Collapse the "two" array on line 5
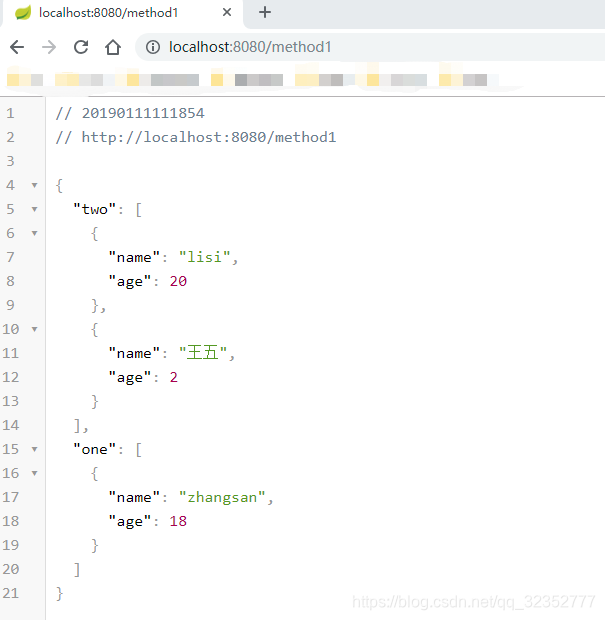This screenshot has height=620, width=605. pos(34,209)
